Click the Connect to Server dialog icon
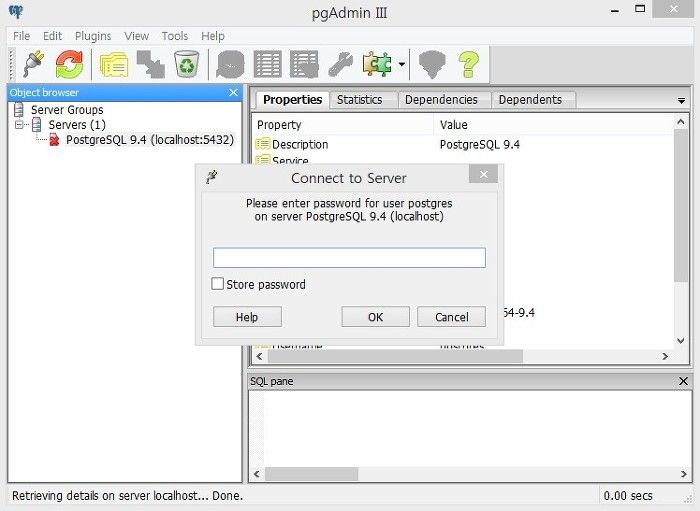This screenshot has height=511, width=700. coord(212,177)
